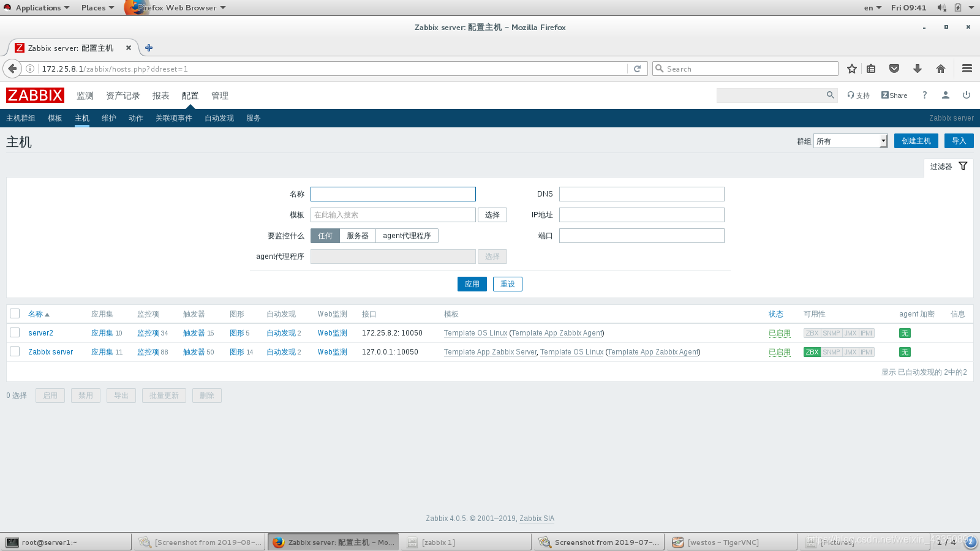Open Firefox bookmarks list icon
Screen dimensions: 980x551
871,69
